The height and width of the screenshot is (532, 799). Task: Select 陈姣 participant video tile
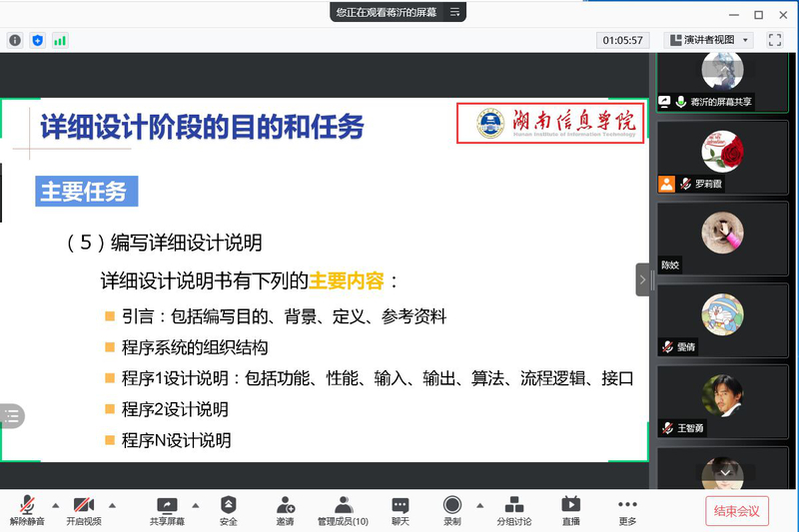722,239
